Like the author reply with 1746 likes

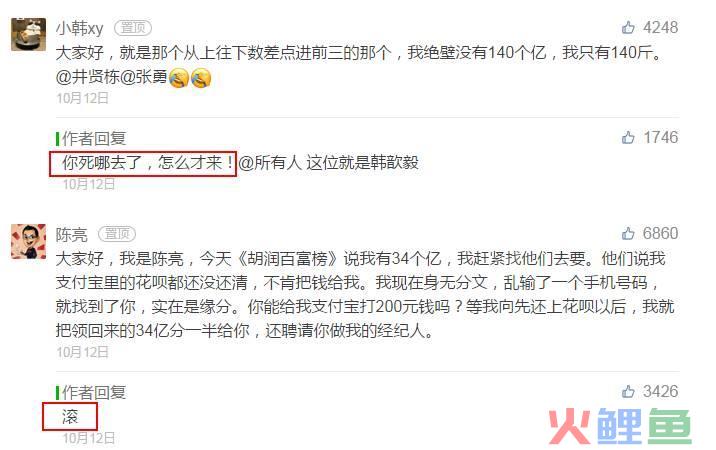628,137
